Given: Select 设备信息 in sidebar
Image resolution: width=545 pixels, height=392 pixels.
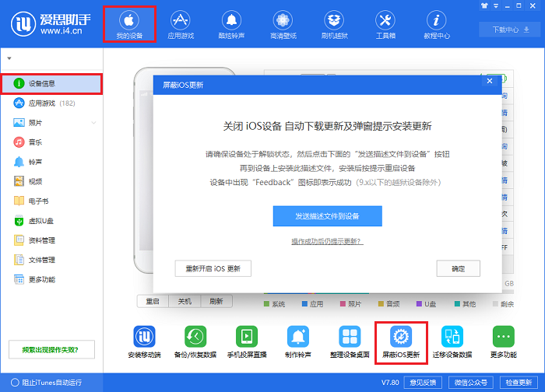Looking at the screenshot, I should [x=52, y=84].
